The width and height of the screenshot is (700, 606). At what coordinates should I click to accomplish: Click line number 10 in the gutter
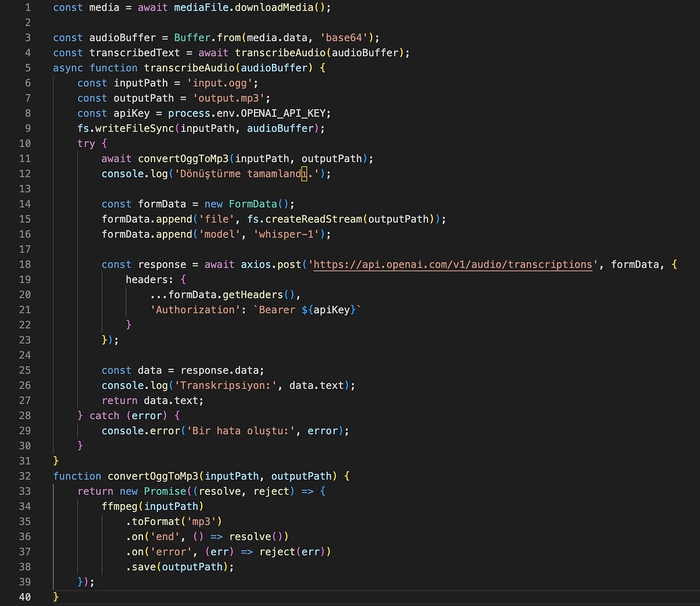tap(24, 144)
